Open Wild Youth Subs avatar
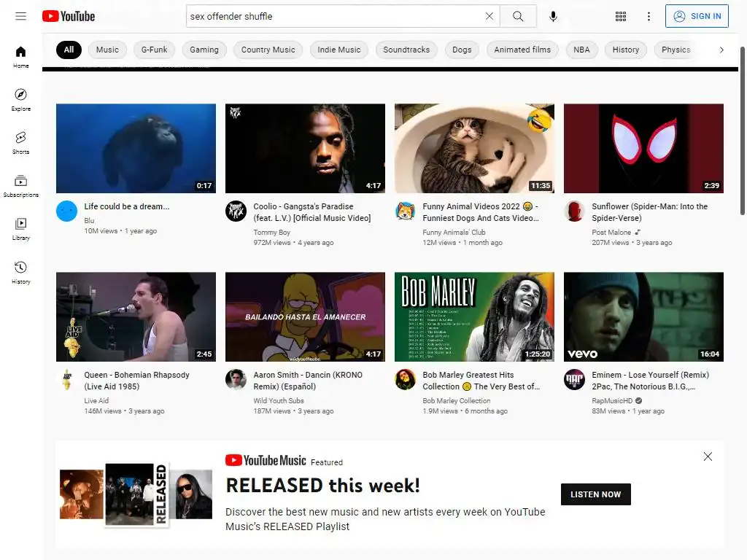 pyautogui.click(x=236, y=379)
